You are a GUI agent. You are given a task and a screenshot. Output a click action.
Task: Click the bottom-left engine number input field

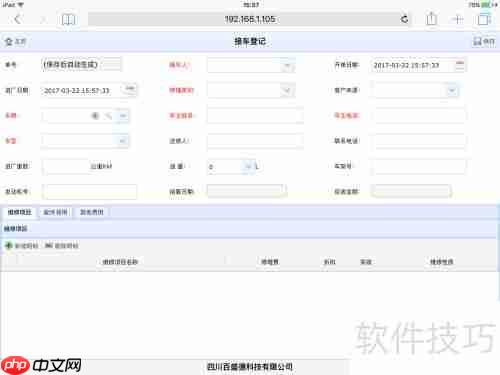tap(89, 192)
